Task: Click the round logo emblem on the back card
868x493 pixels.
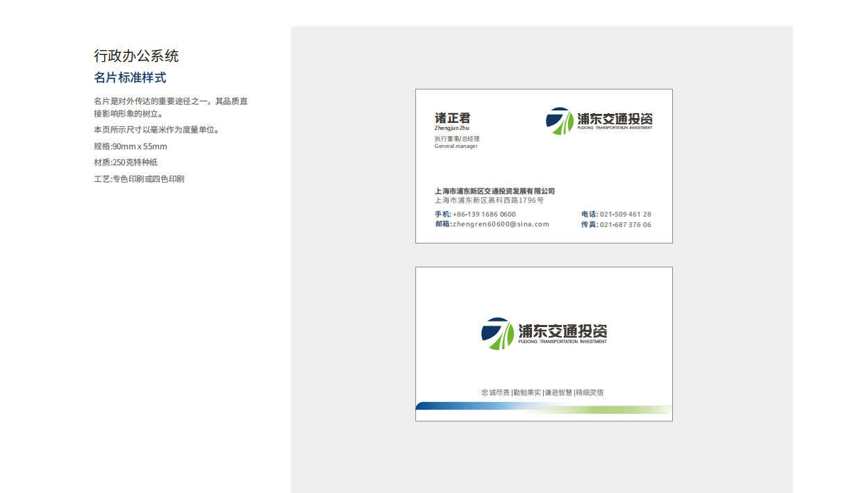Action: [x=497, y=333]
